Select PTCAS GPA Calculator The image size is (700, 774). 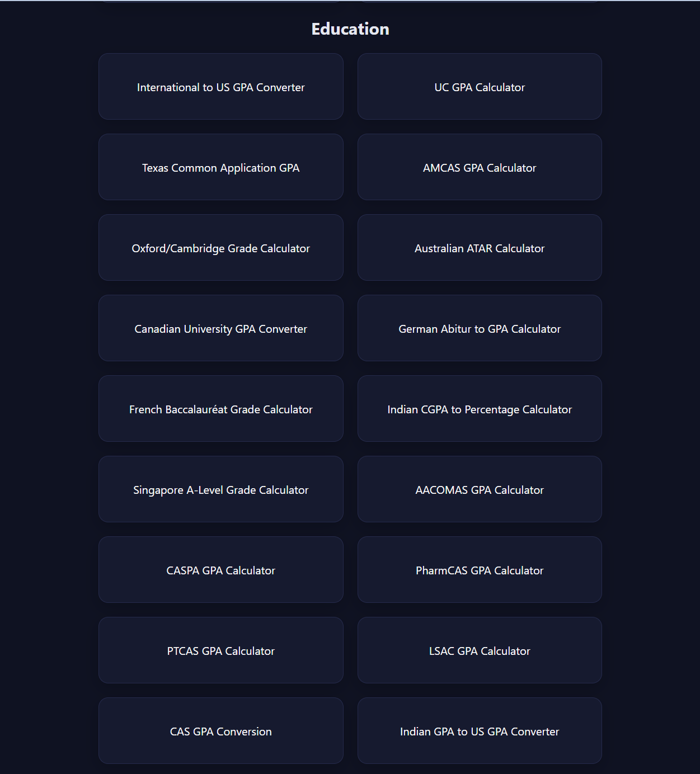coord(220,651)
